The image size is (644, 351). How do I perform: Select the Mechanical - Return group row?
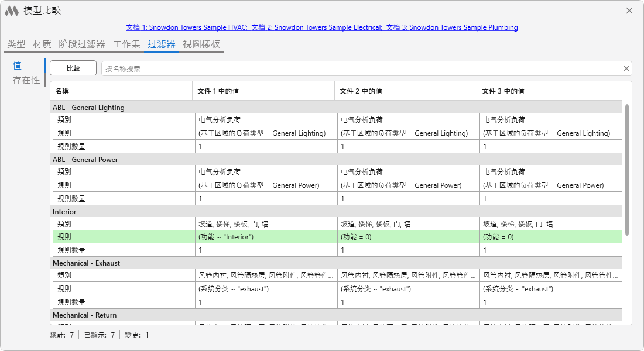point(336,315)
